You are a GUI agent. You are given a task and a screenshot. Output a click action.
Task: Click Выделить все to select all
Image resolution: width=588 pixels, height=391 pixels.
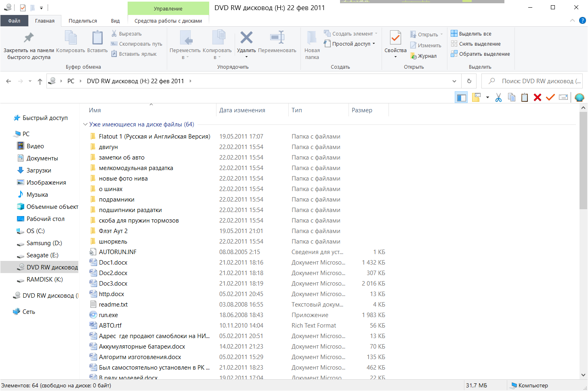[471, 34]
